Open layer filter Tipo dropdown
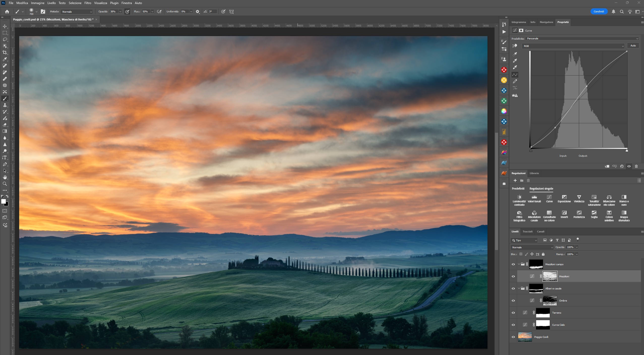The width and height of the screenshot is (644, 355). coord(524,240)
